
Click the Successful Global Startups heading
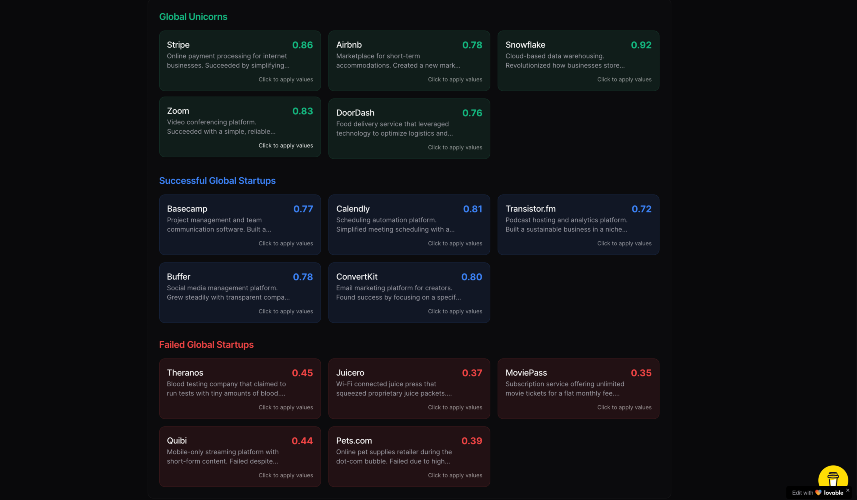pyautogui.click(x=217, y=181)
